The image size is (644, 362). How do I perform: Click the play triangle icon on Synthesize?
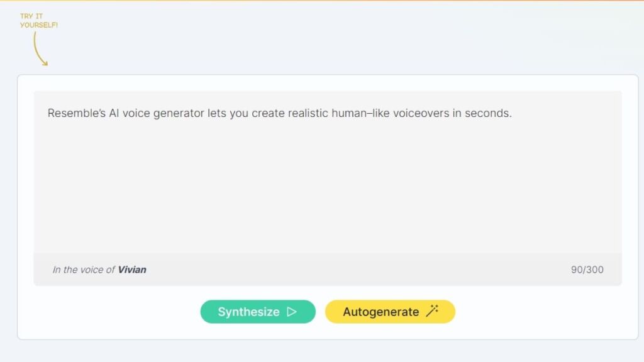(x=291, y=312)
